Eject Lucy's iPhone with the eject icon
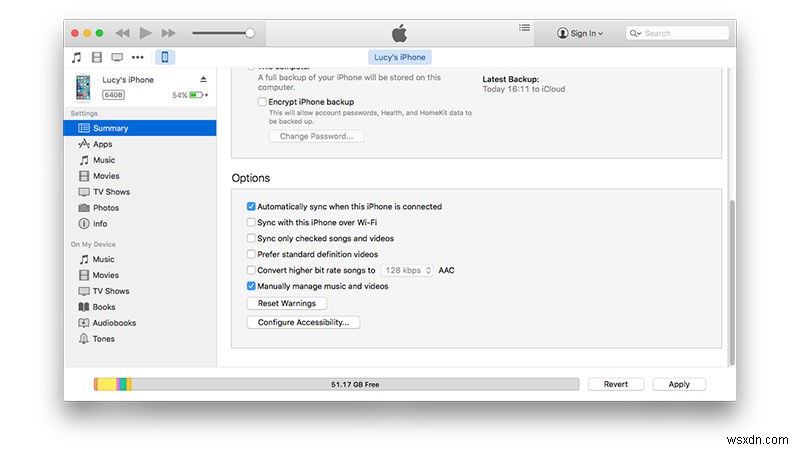The image size is (800, 450). click(203, 79)
